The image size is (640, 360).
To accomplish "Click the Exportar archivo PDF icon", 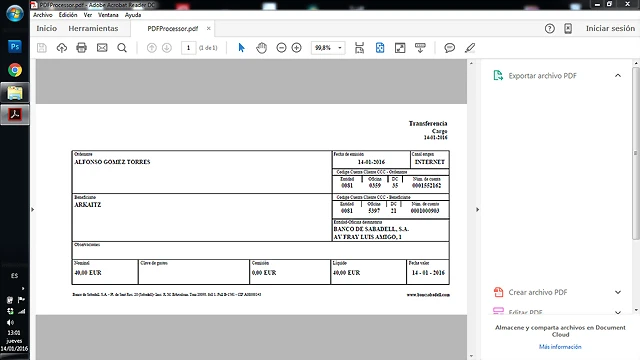I will click(x=498, y=76).
